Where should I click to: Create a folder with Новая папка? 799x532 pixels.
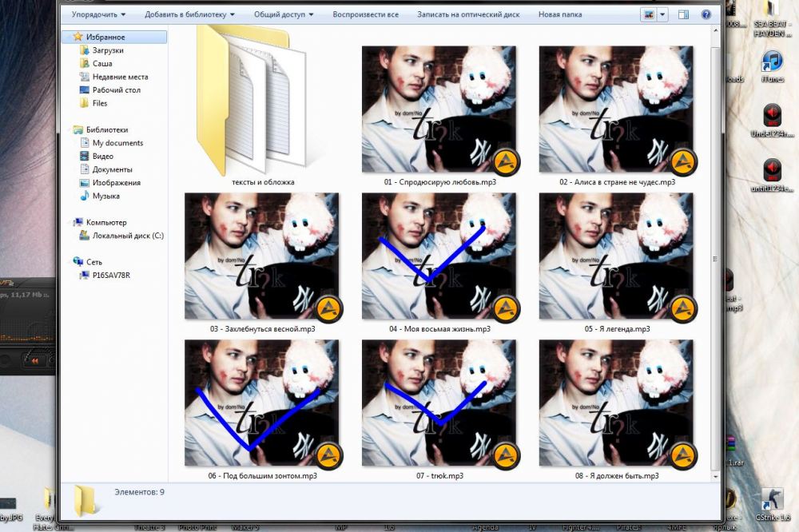point(560,14)
